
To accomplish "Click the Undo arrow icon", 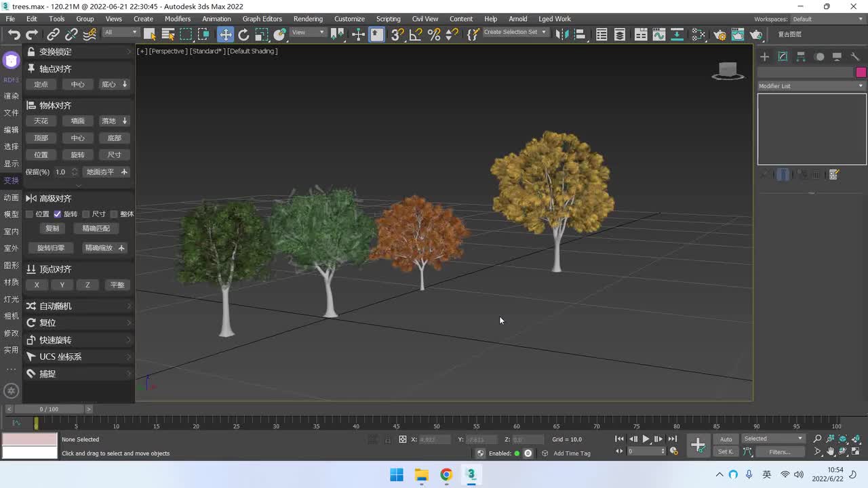I will click(x=14, y=35).
